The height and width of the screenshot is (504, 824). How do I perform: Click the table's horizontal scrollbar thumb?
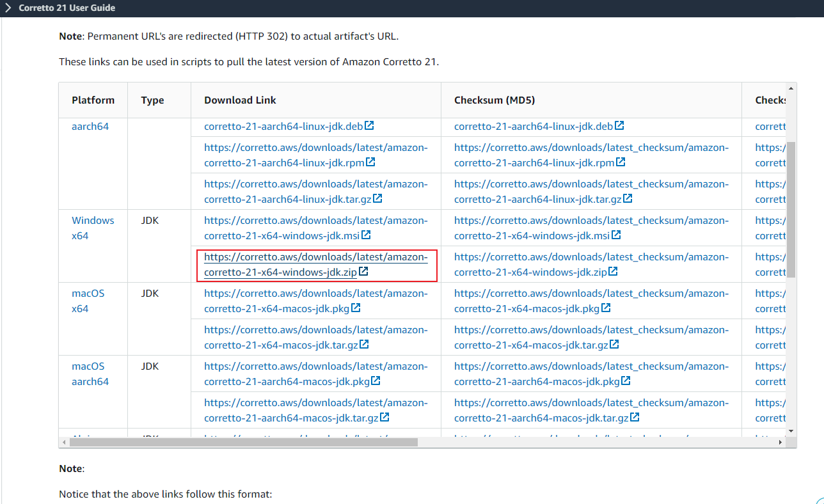point(242,442)
